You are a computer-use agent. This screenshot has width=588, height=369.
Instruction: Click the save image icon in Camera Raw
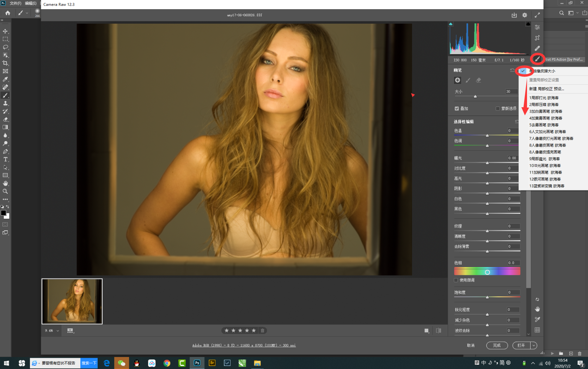[514, 15]
